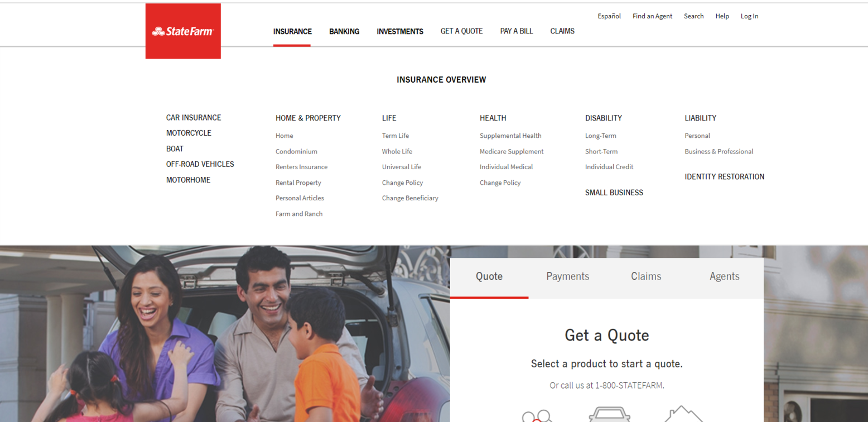Open the Insurance menu in navigation
The image size is (868, 422).
(x=292, y=31)
